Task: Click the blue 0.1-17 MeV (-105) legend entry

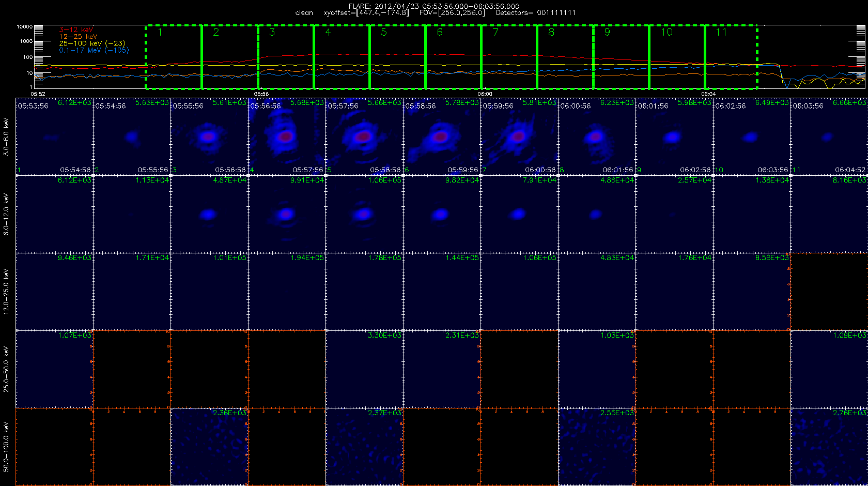Action: (x=94, y=50)
